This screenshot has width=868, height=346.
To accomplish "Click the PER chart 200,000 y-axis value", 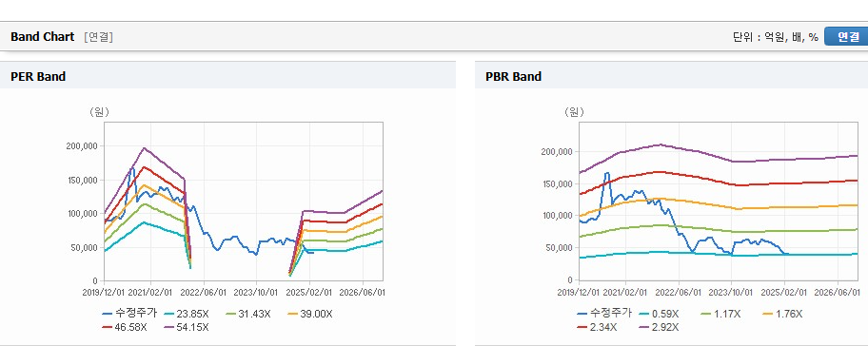I will (82, 146).
